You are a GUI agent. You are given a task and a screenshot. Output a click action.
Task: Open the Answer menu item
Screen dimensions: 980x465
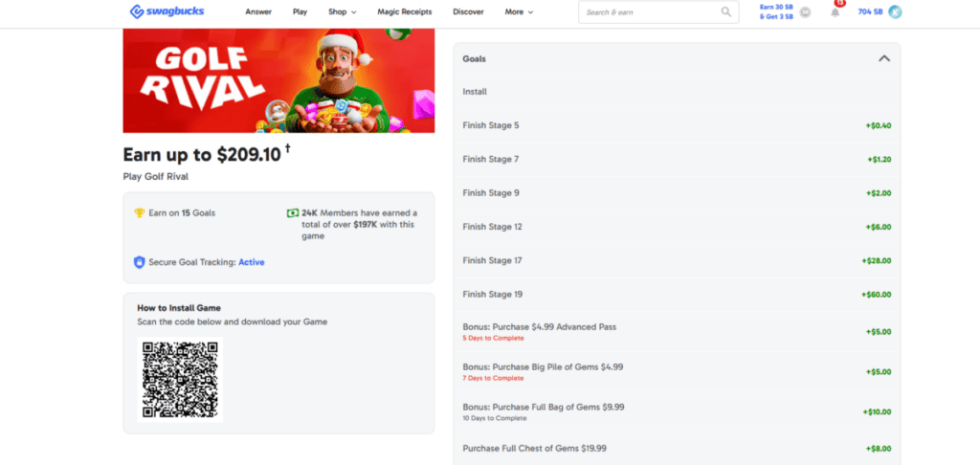click(x=258, y=12)
